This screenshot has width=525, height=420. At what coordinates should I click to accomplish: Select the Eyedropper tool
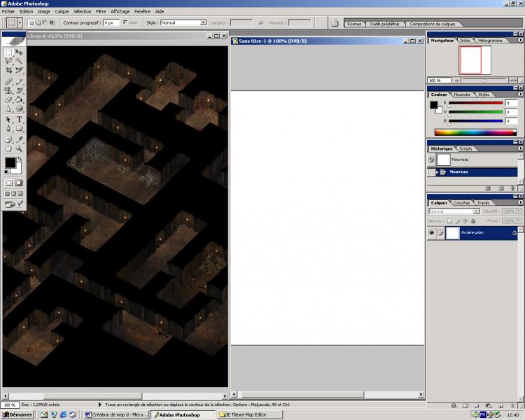[19, 140]
